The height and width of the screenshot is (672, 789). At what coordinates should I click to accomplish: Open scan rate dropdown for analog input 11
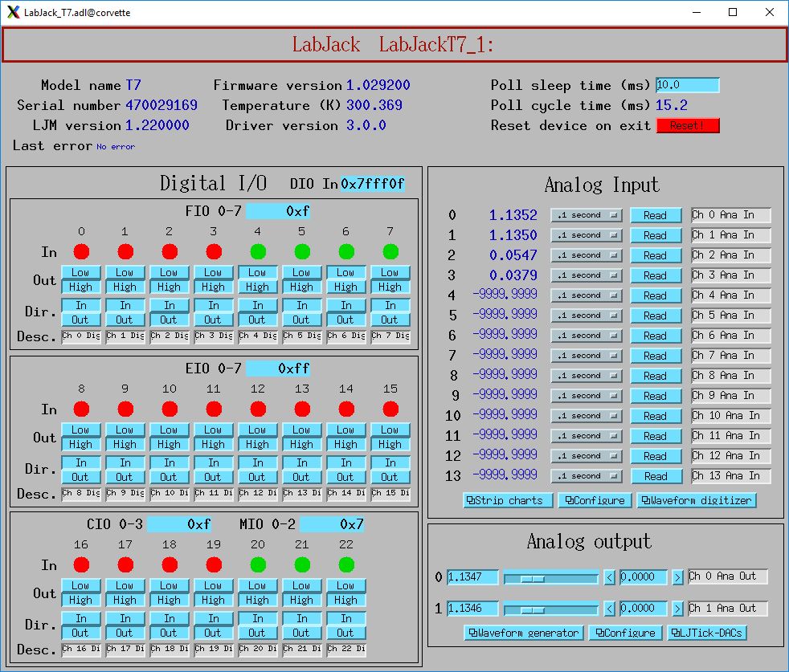(x=587, y=436)
